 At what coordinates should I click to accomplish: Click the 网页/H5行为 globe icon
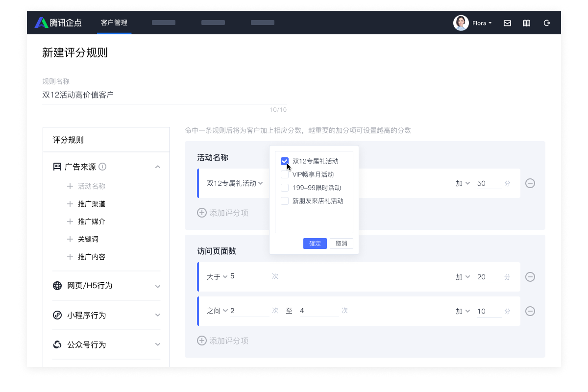(x=57, y=286)
